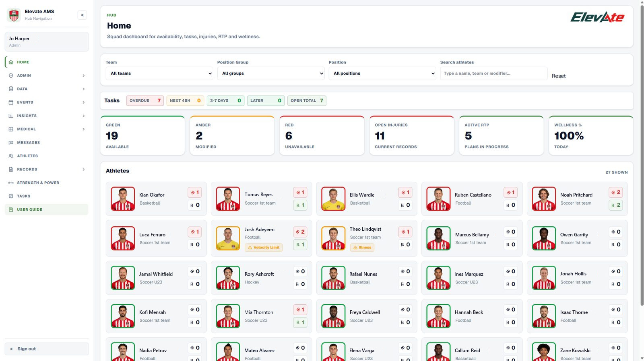The height and width of the screenshot is (361, 644).
Task: Expand the Insights menu chevron
Action: (84, 116)
